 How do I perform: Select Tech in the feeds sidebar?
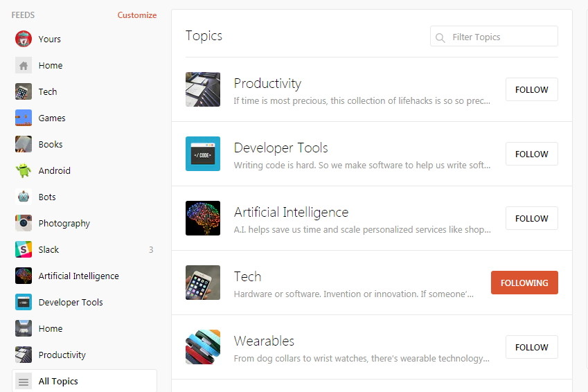click(48, 91)
